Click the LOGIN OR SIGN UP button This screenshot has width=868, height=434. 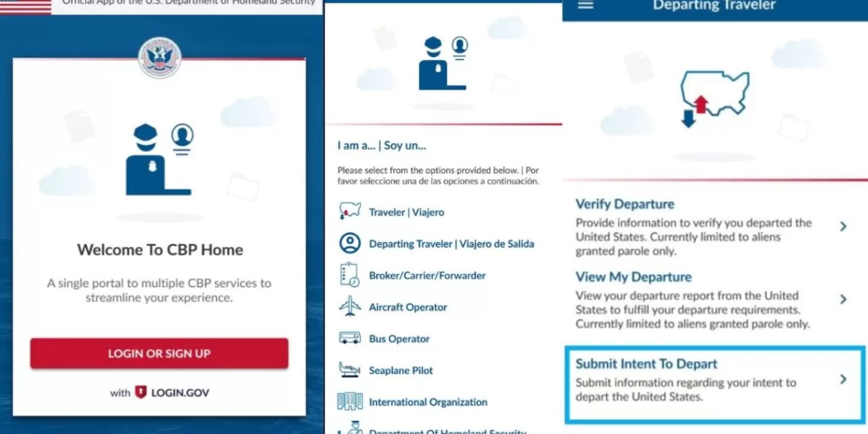click(x=159, y=353)
